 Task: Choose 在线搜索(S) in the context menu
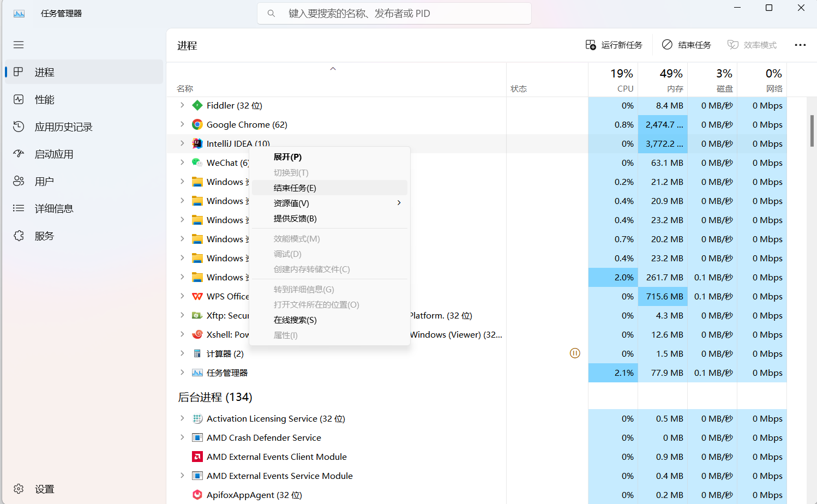(329, 320)
